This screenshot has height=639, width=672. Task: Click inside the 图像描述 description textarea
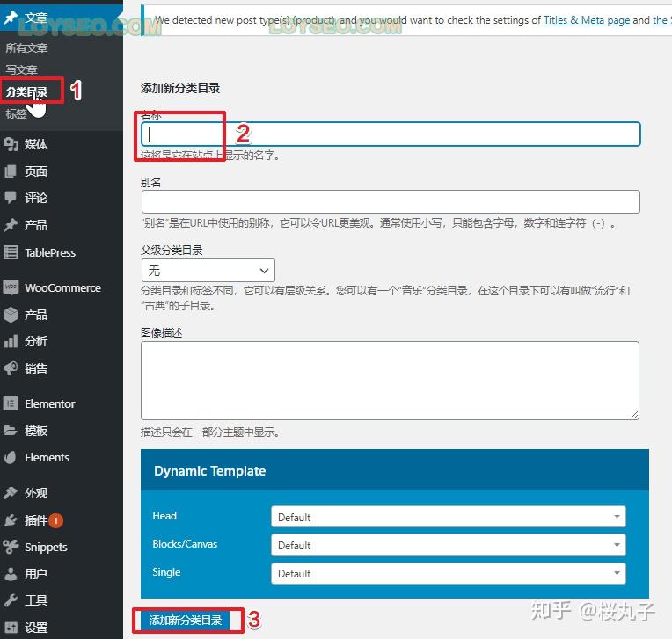point(390,381)
